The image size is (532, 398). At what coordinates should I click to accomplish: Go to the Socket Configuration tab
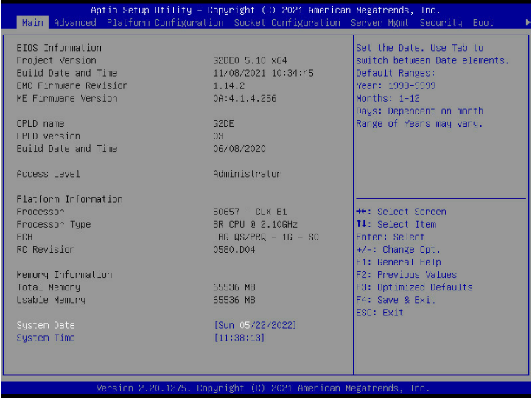287,23
